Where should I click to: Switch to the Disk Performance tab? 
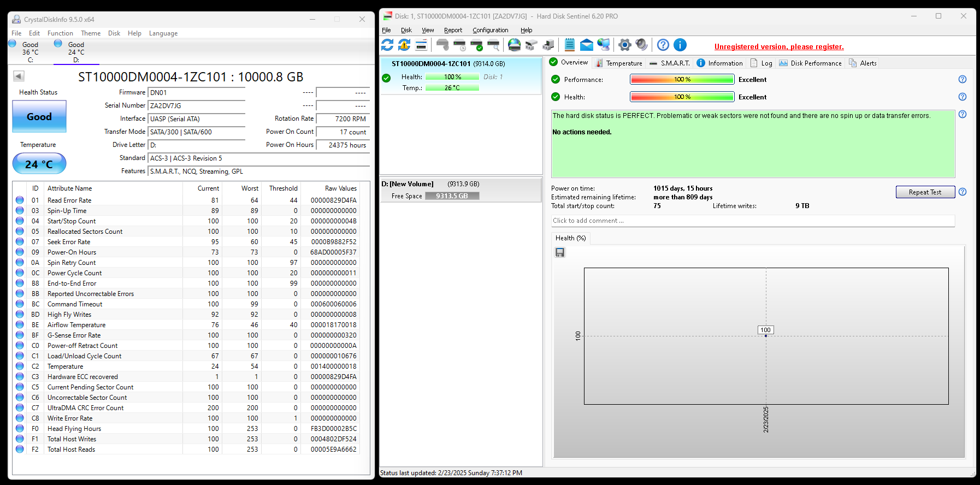point(810,63)
